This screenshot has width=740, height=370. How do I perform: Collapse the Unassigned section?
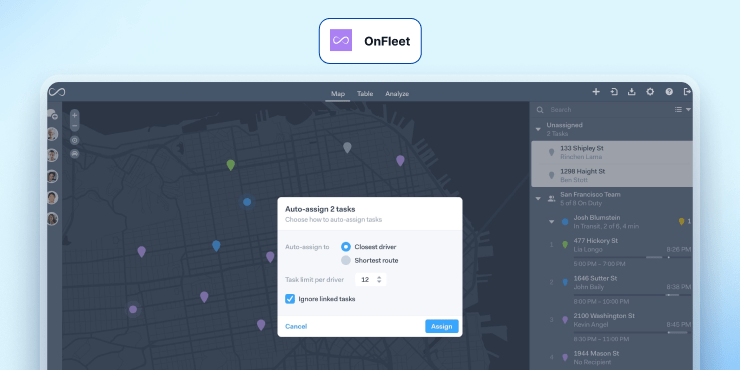coord(538,129)
